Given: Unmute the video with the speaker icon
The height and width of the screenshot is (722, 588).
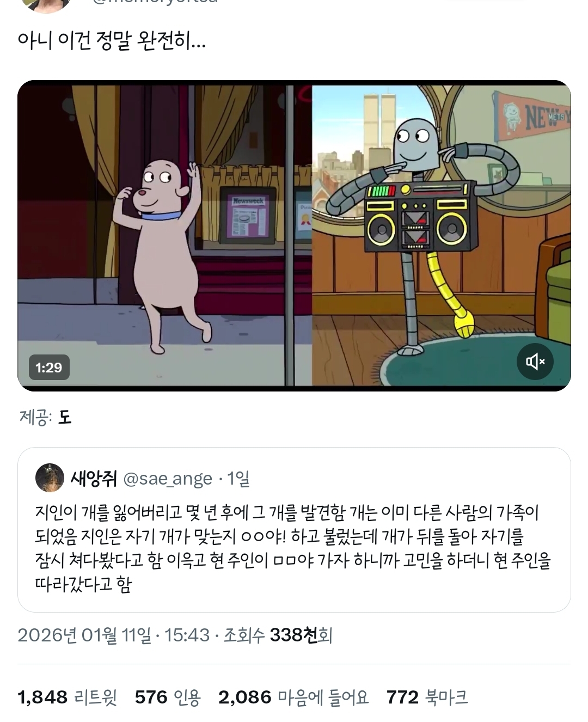Looking at the screenshot, I should [x=535, y=362].
